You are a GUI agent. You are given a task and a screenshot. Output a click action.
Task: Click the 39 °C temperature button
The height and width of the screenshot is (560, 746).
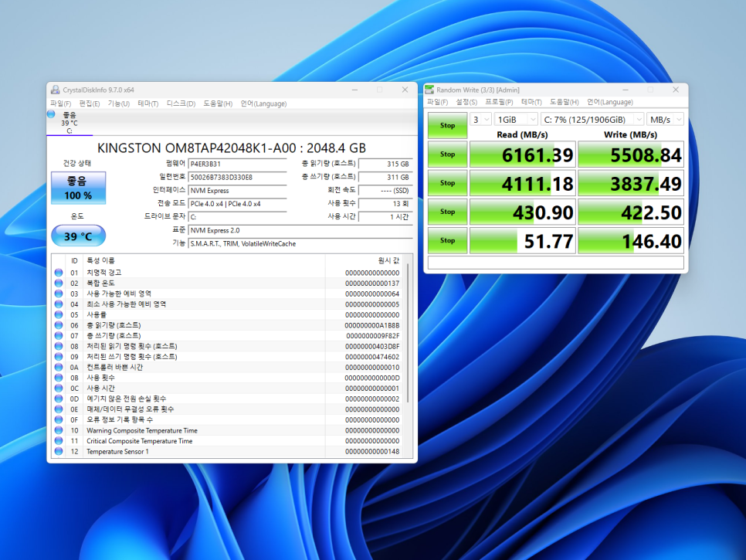[x=79, y=236]
